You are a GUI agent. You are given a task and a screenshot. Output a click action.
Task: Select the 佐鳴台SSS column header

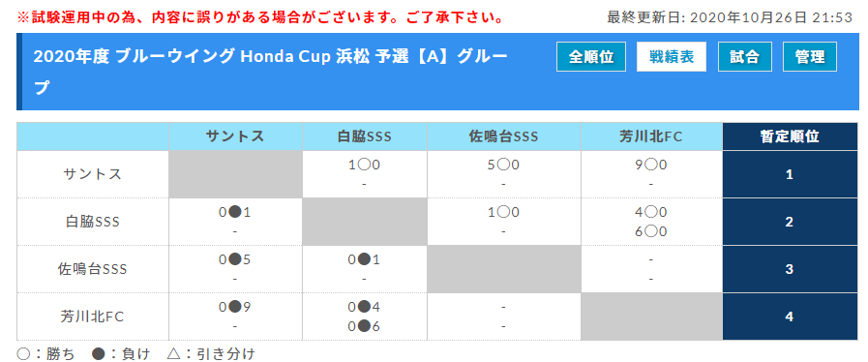click(x=504, y=136)
